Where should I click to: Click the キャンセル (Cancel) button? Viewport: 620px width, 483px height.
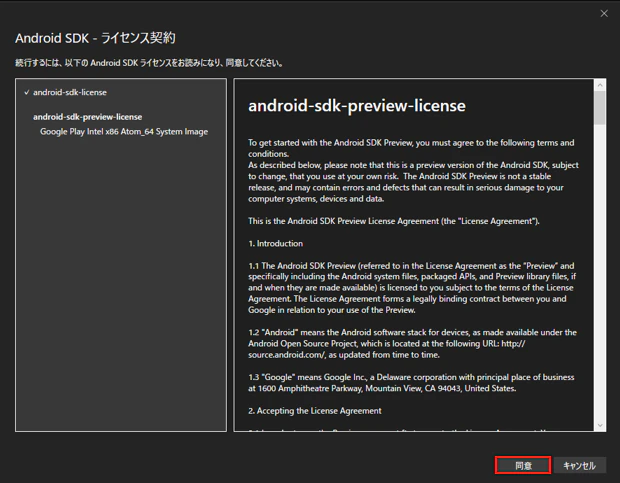(580, 466)
